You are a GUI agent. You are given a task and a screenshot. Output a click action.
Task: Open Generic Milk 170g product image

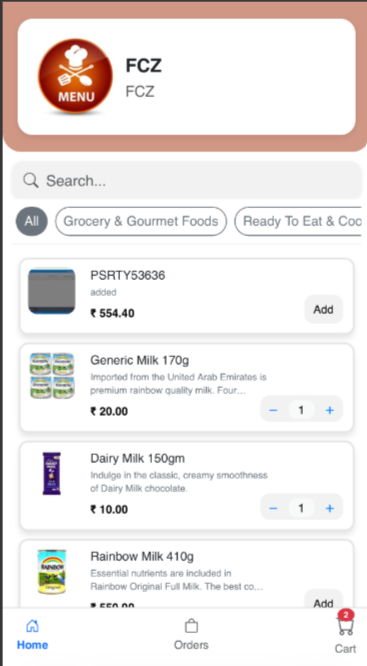tap(52, 375)
